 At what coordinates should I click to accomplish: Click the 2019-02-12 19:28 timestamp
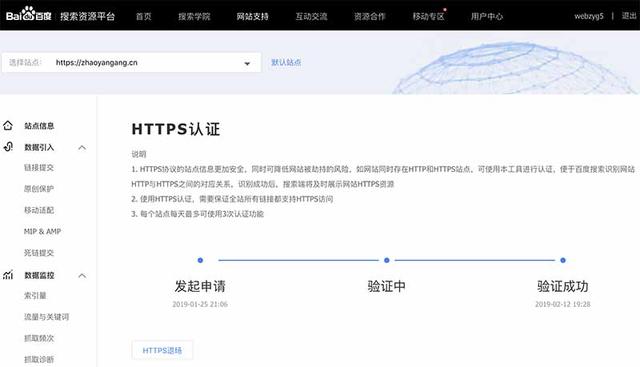563,304
